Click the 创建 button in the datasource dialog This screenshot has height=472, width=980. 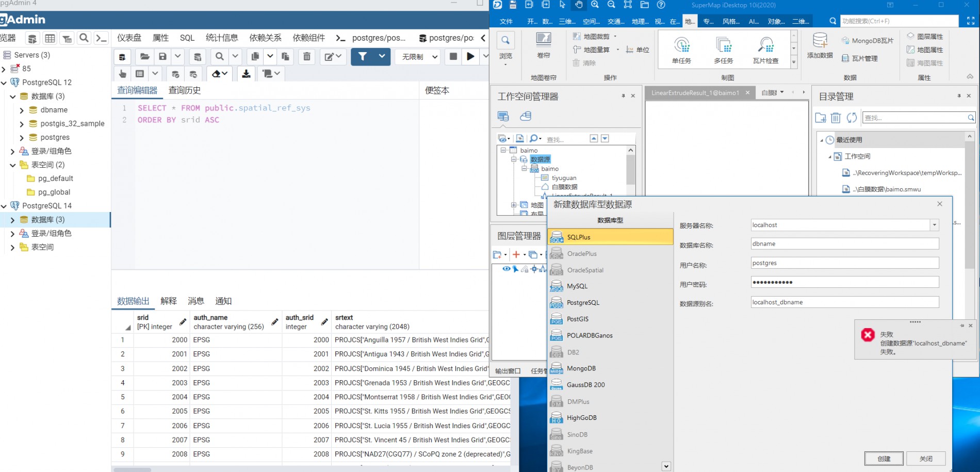(x=884, y=459)
